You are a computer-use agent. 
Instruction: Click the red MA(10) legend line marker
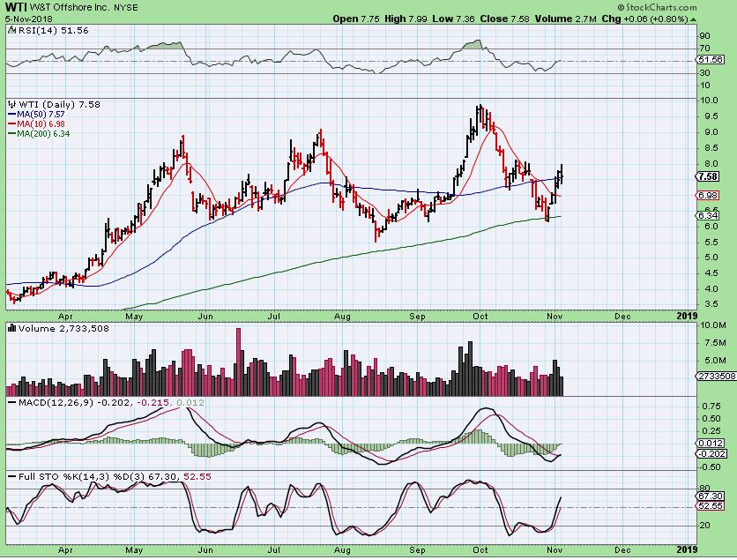(12, 124)
